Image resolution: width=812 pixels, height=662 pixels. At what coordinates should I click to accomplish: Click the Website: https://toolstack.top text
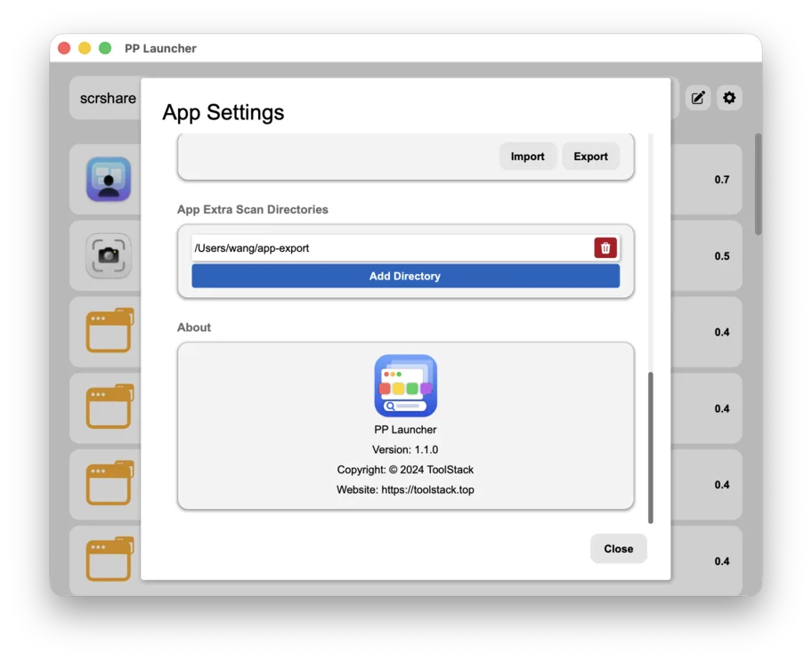[x=405, y=489]
